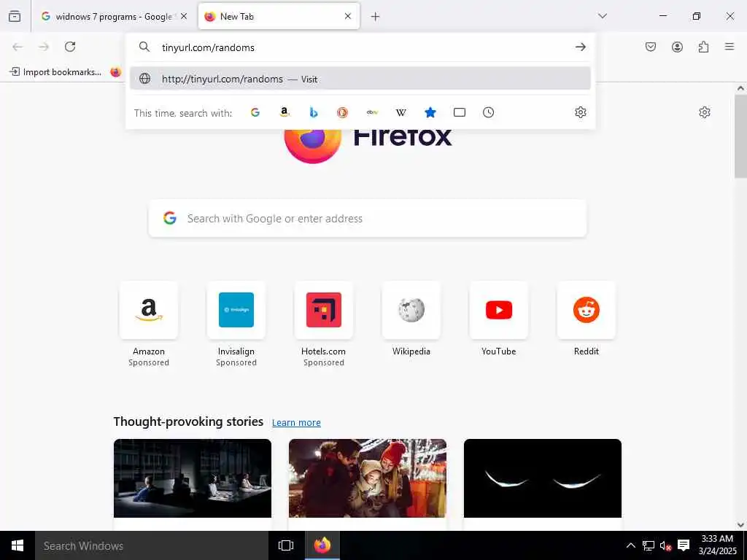Open a new tab with the plus button
Screen dimensions: 747x560
coord(376,17)
